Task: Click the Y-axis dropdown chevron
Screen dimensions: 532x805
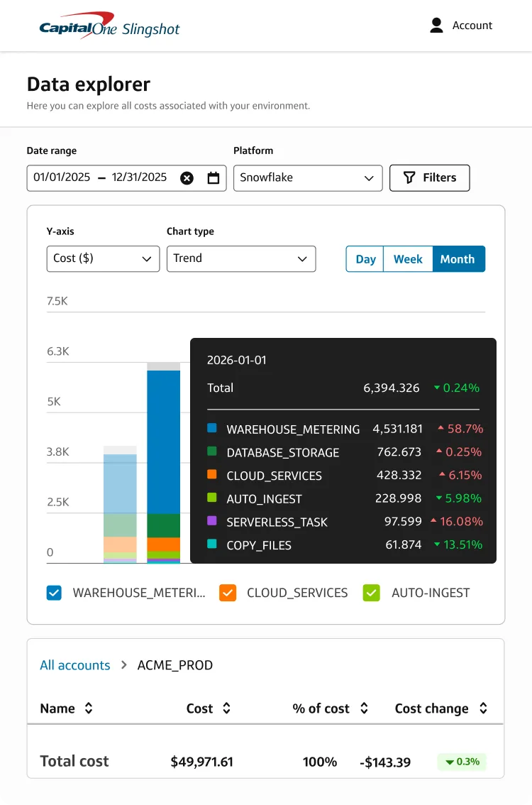Action: click(x=147, y=258)
